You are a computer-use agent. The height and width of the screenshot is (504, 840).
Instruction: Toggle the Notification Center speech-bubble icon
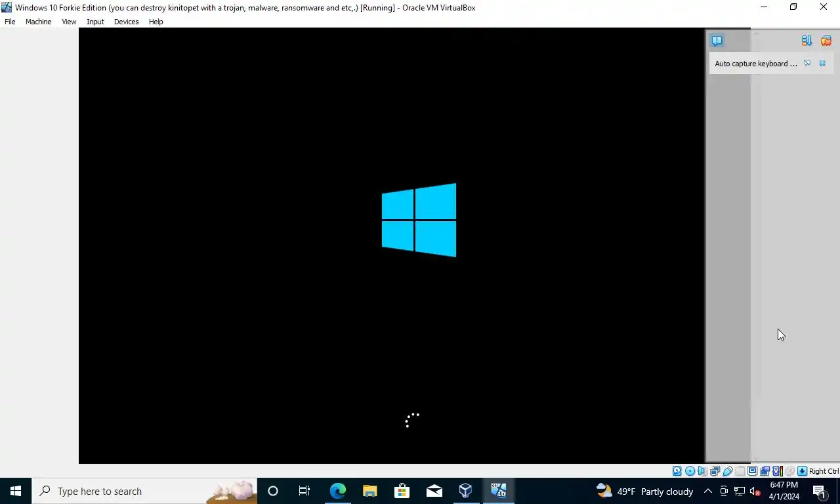717,41
